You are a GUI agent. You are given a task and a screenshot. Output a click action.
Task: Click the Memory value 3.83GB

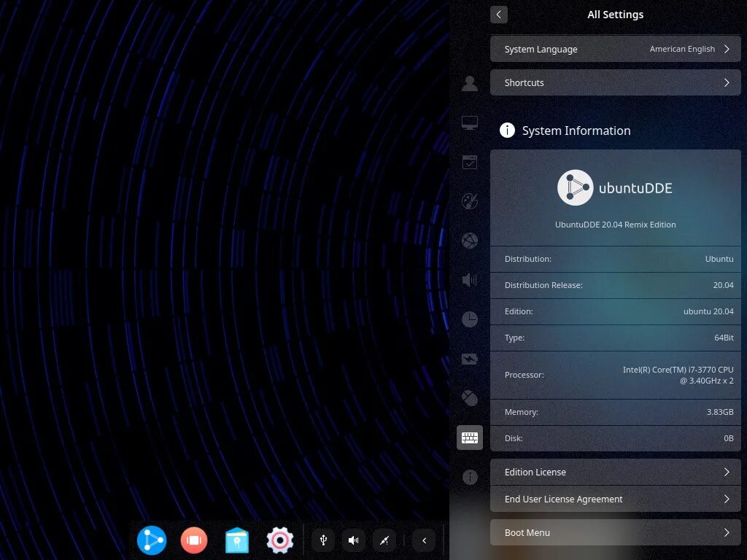(720, 412)
